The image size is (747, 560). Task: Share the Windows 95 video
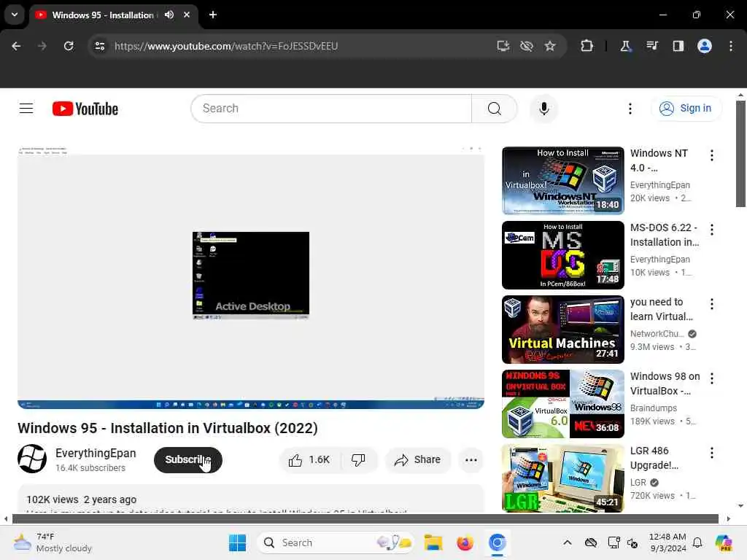[418, 460]
